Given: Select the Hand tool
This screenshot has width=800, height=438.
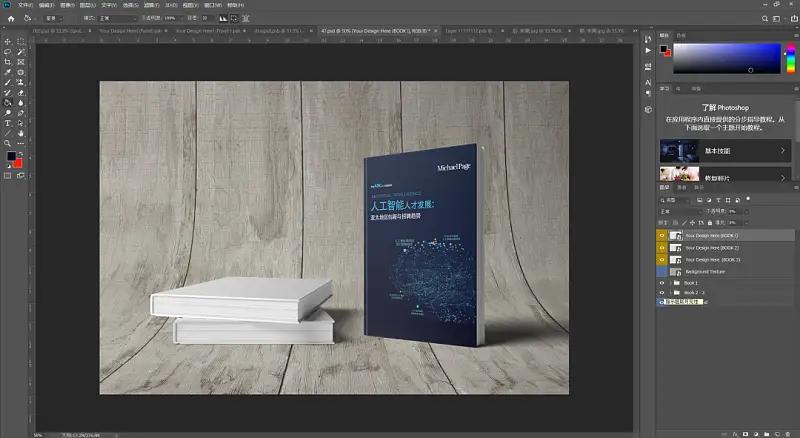Looking at the screenshot, I should [x=21, y=133].
